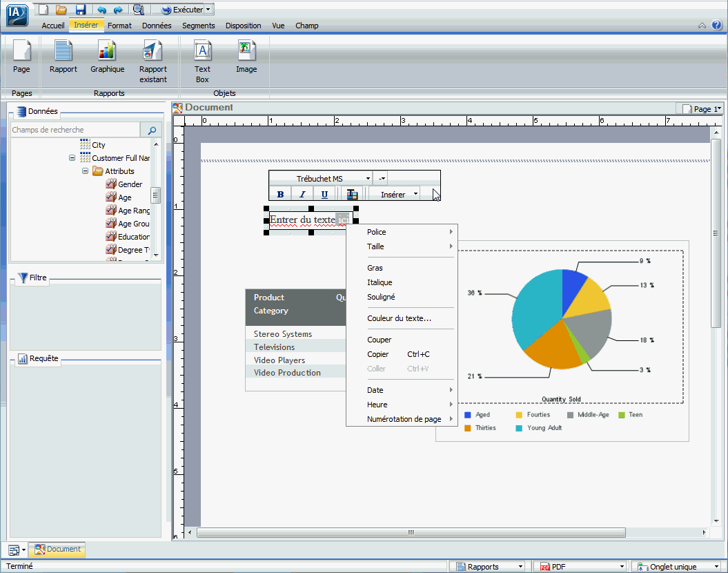
Task: Collapse the Attributs folder node
Action: coord(85,171)
